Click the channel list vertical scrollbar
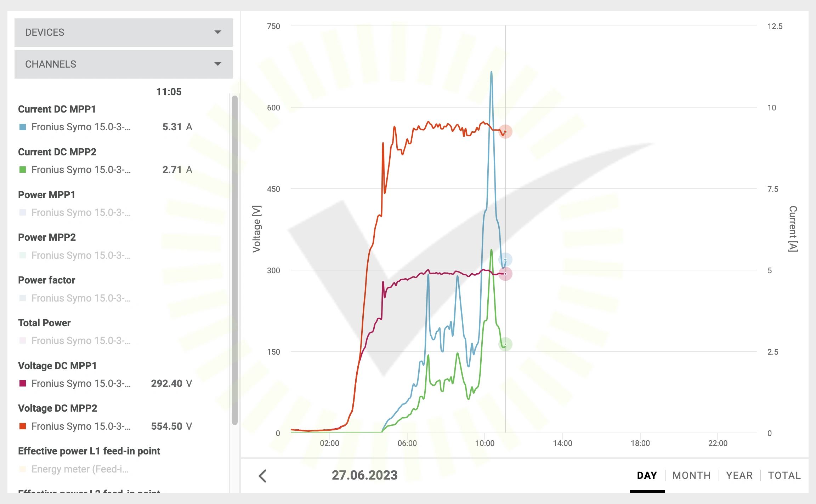 tap(234, 260)
